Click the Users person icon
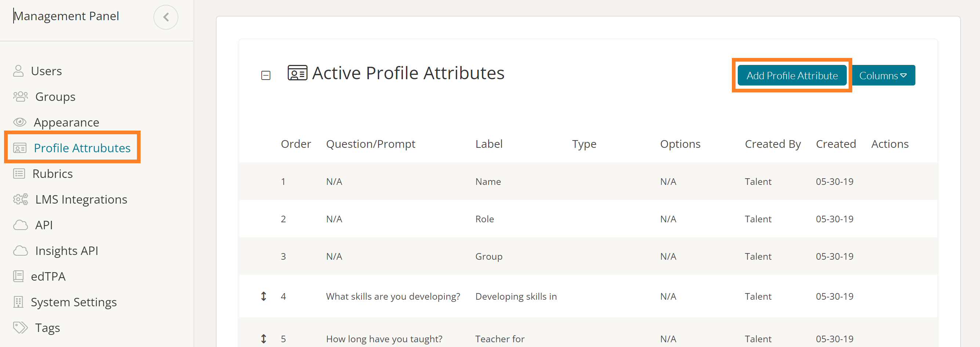 coord(18,71)
